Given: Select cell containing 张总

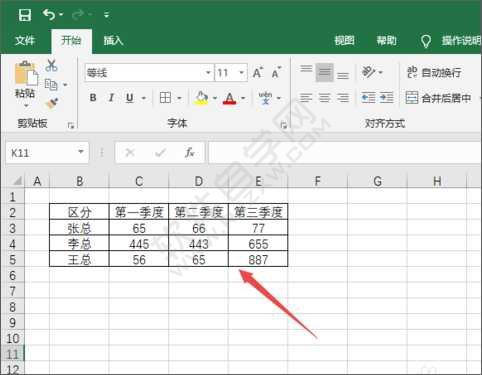Looking at the screenshot, I should [79, 228].
